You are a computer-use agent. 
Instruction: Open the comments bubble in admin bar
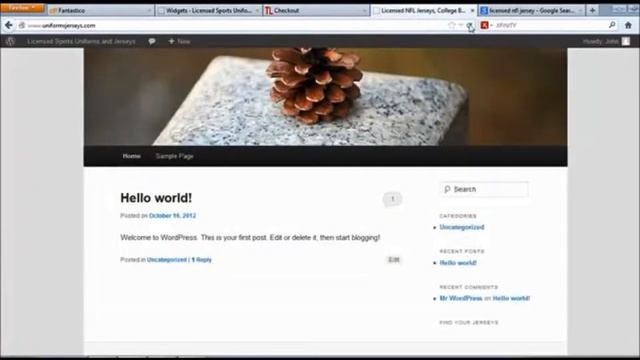[x=152, y=41]
